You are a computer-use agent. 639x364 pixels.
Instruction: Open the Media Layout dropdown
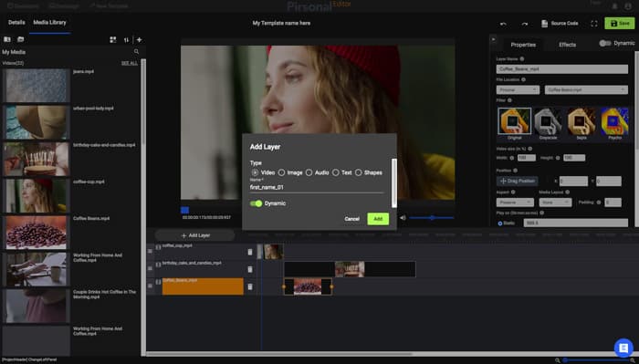coord(555,202)
